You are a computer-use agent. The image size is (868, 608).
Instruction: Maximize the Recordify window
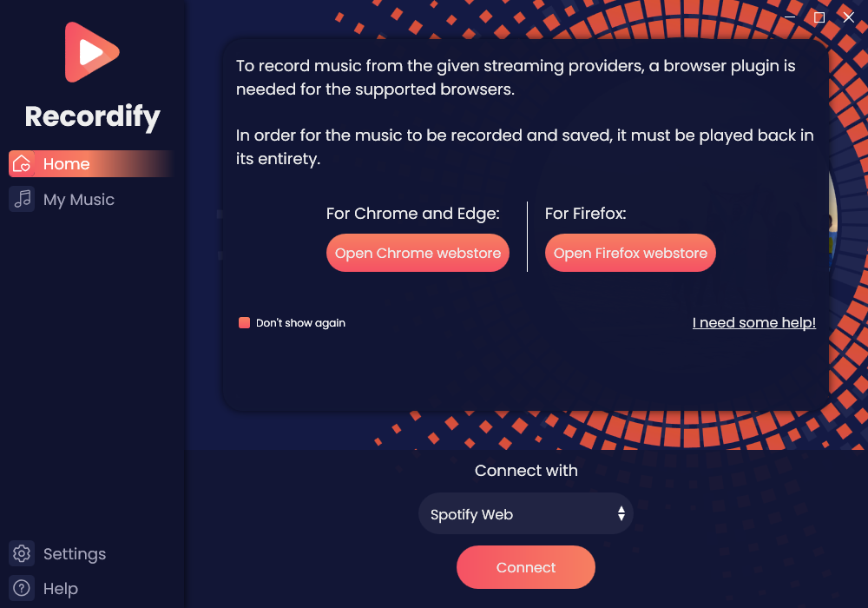tap(819, 17)
